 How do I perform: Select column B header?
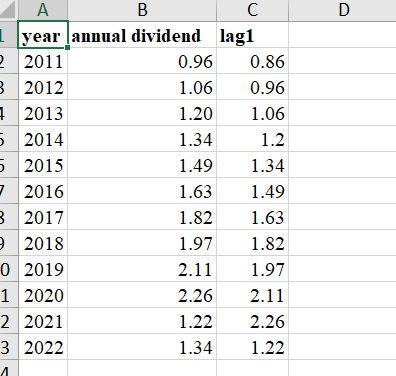click(x=142, y=10)
